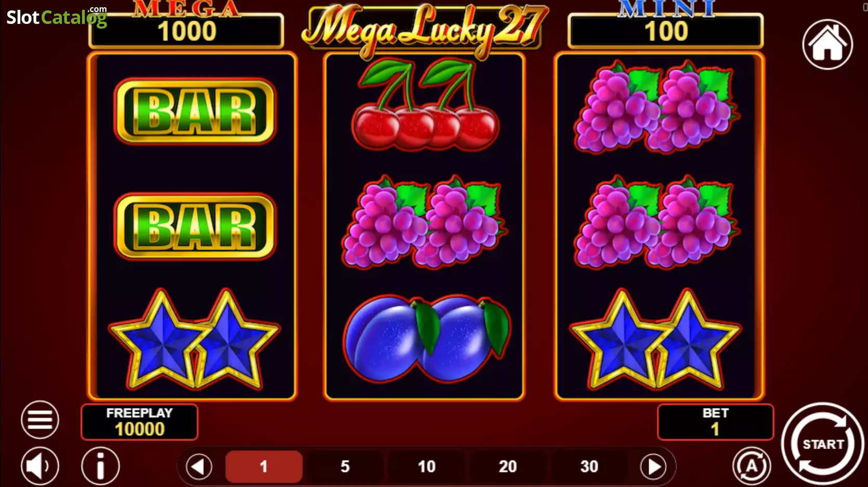Viewport: 868px width, 487px height.
Task: Start a spin with START button
Action: pos(823,444)
